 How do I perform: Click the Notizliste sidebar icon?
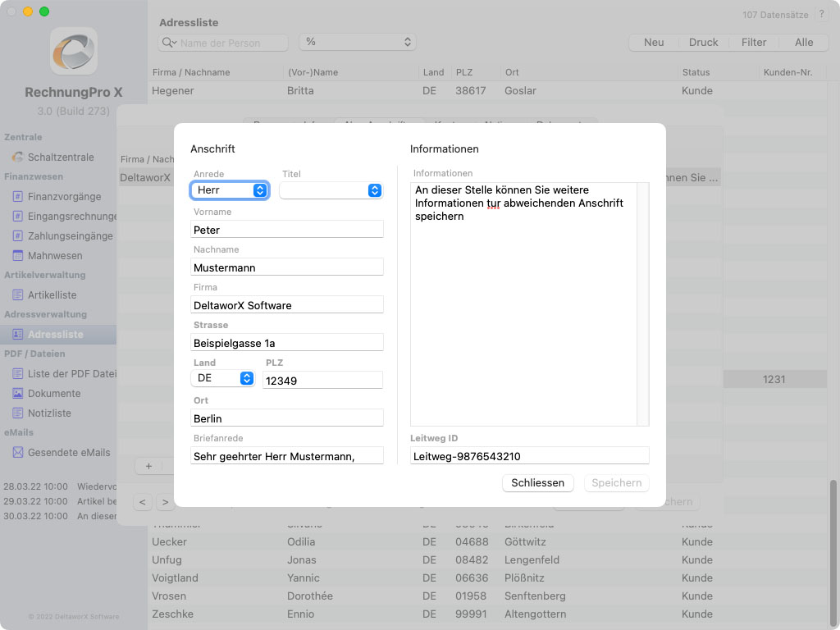17,413
